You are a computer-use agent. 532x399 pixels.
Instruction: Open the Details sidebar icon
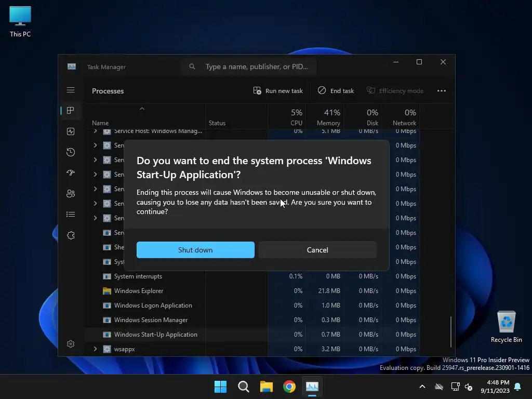tap(71, 215)
